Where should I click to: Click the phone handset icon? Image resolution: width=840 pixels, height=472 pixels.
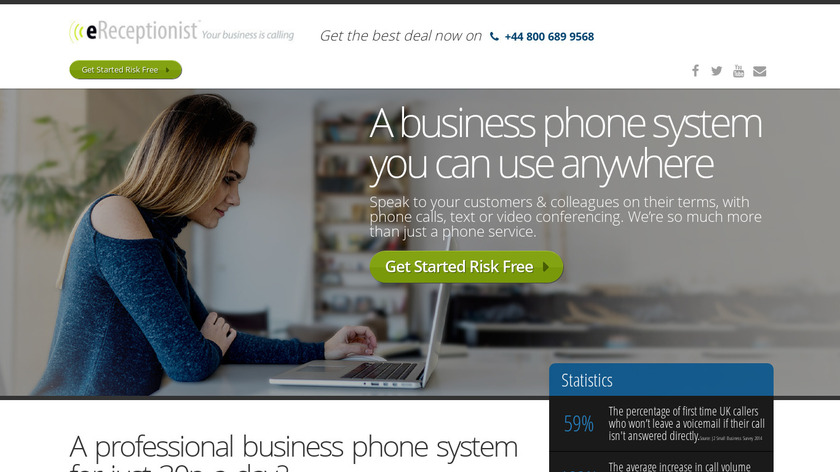tap(494, 36)
